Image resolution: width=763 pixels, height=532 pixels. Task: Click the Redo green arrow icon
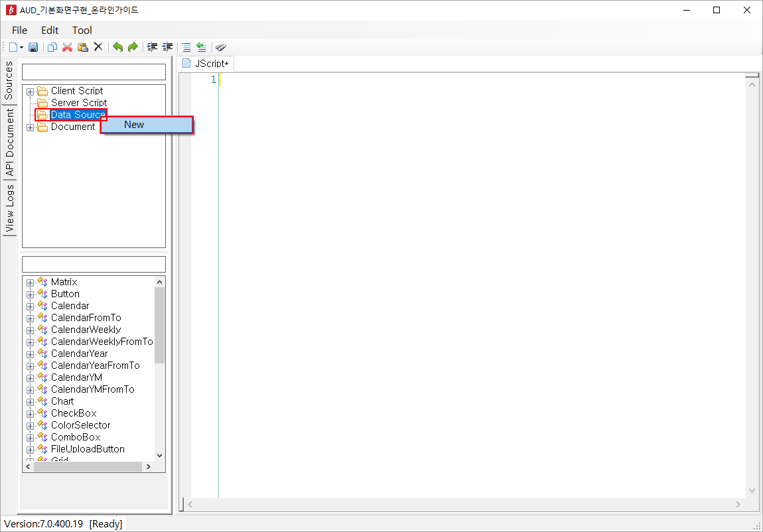click(133, 47)
